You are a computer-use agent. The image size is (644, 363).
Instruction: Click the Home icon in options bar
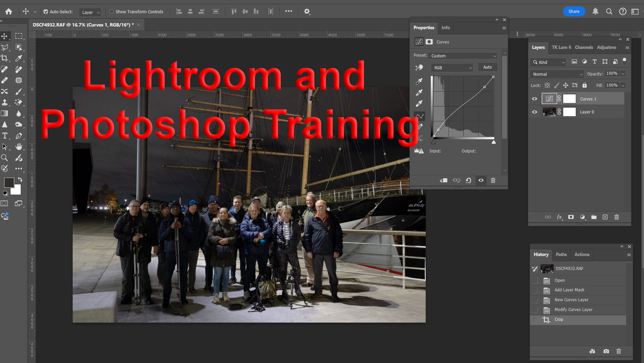pyautogui.click(x=8, y=12)
